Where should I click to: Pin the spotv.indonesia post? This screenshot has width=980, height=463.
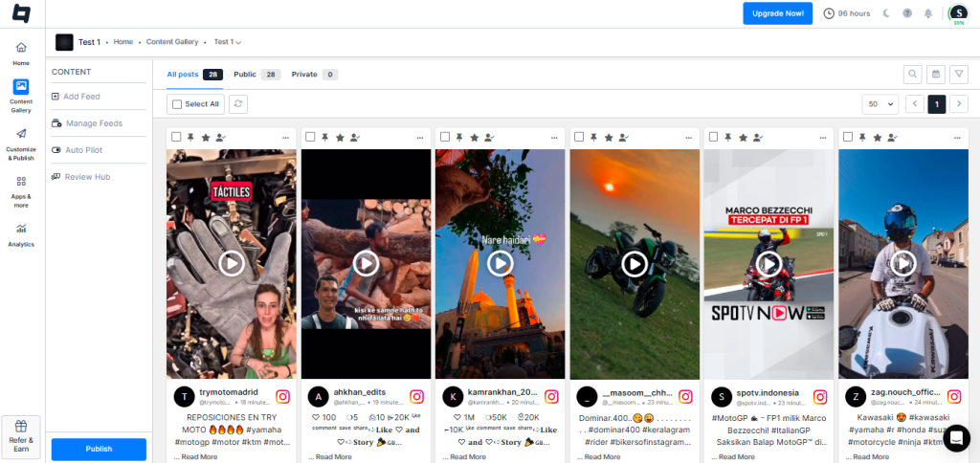tap(728, 138)
